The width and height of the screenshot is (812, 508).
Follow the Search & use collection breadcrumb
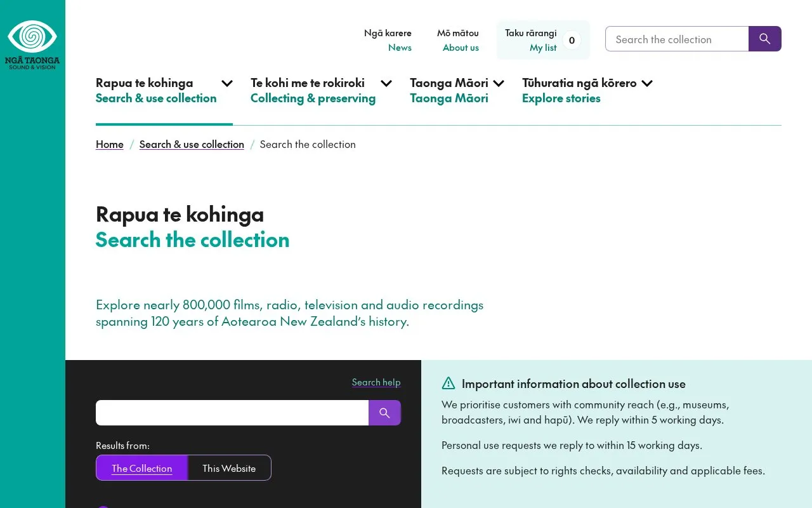pos(192,144)
